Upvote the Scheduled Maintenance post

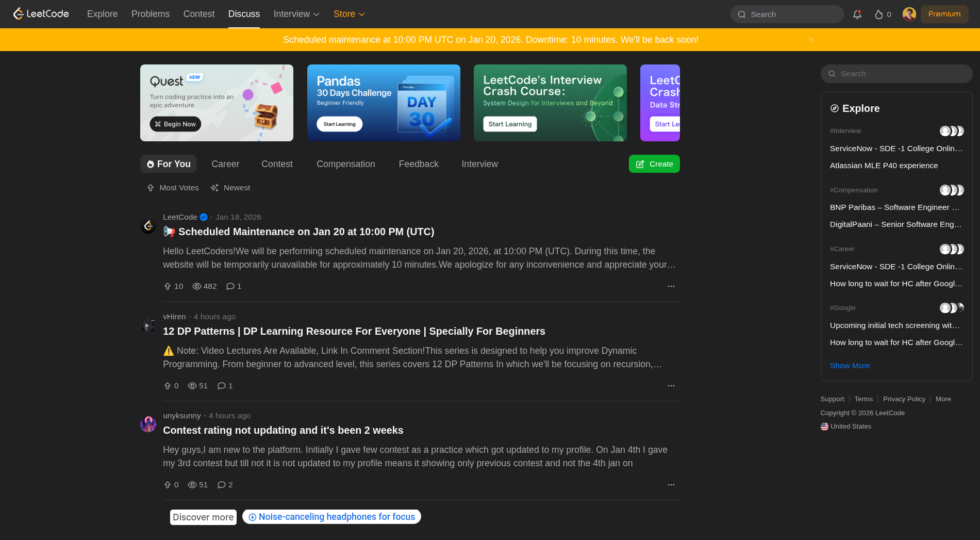click(168, 286)
